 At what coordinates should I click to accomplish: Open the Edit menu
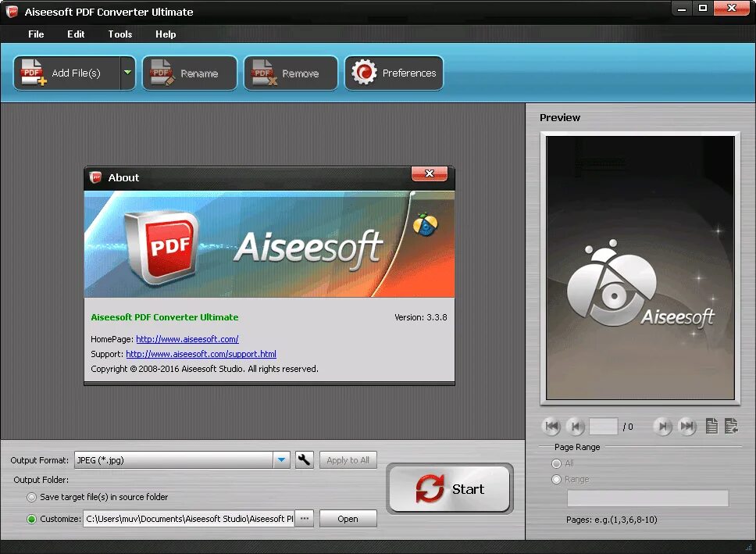(75, 34)
